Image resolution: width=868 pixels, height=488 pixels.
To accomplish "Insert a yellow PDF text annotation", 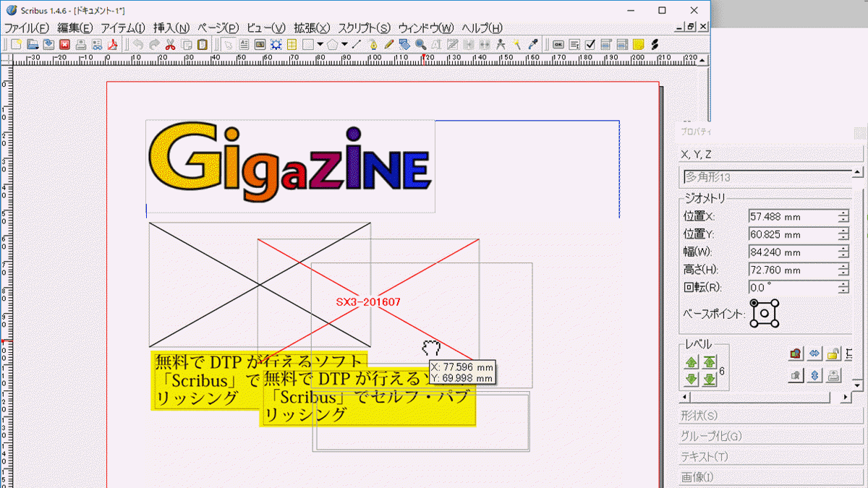I will click(x=638, y=44).
